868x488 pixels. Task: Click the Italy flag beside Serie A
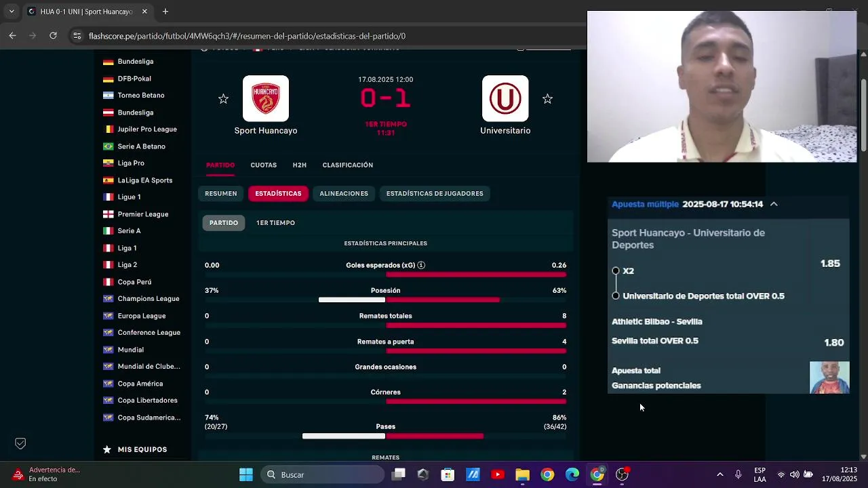(108, 231)
